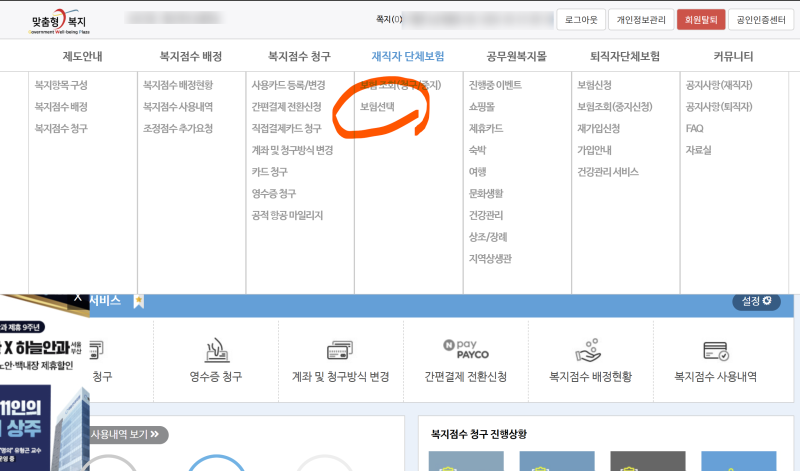Screen dimensions: 800x471
Task: Select 공지사항(재직자)
Action: click(719, 85)
